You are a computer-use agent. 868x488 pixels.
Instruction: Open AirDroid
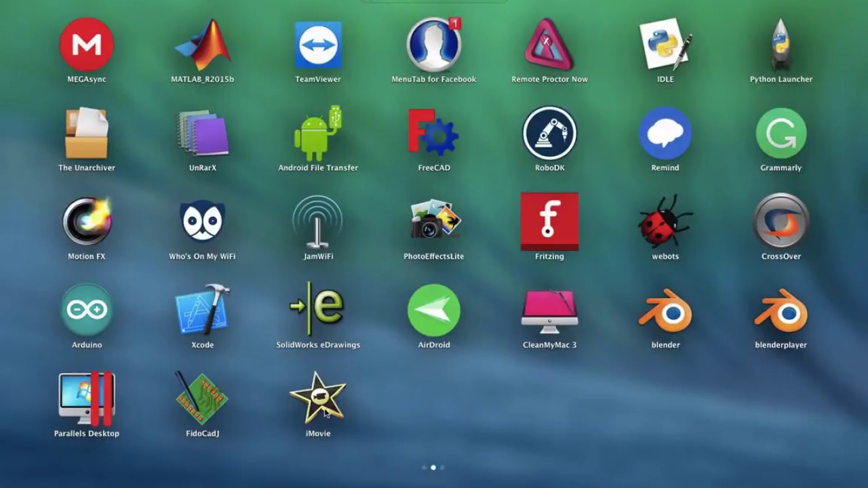click(434, 310)
